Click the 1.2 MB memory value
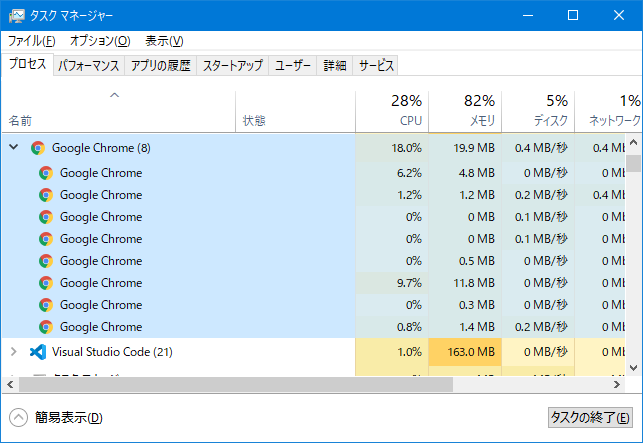 pyautogui.click(x=477, y=195)
